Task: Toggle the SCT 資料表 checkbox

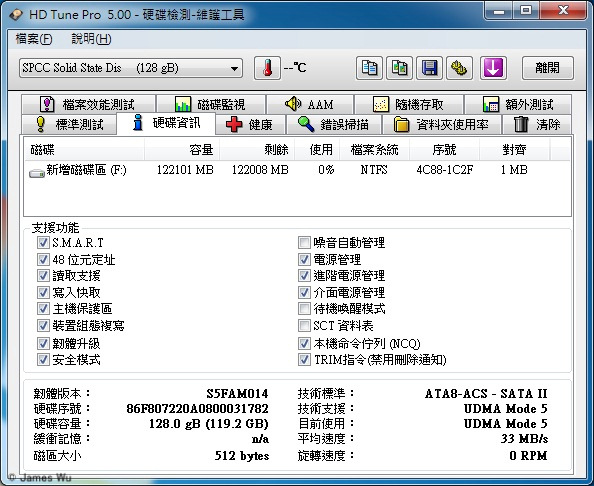Action: pyautogui.click(x=304, y=325)
